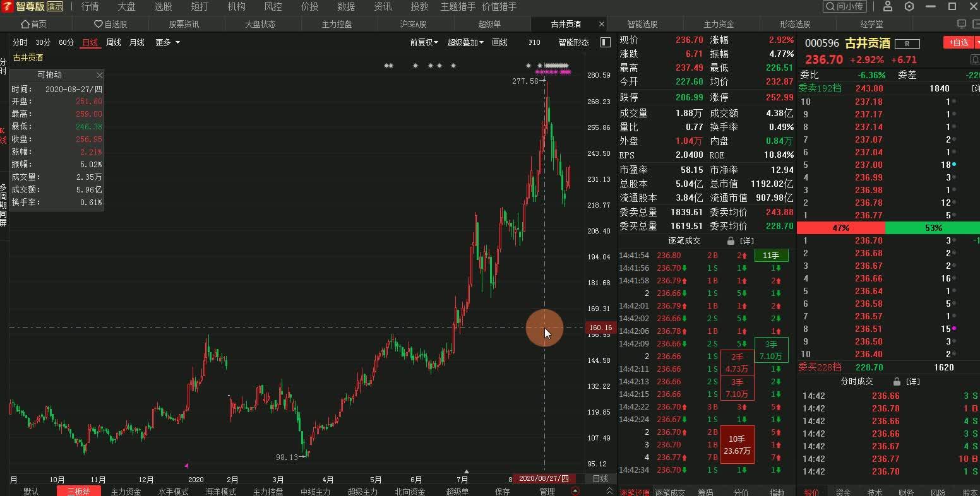This screenshot has height=496, width=980.
Task: Open the user account profile icon
Action: pyautogui.click(x=888, y=6)
